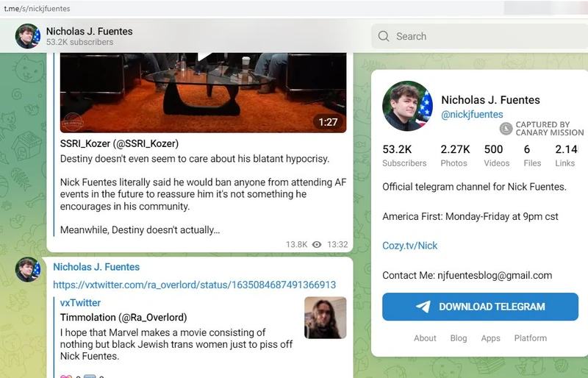The height and width of the screenshot is (378, 588).
Task: Open the post author name Nicholas J. Fuentes
Action: point(96,267)
